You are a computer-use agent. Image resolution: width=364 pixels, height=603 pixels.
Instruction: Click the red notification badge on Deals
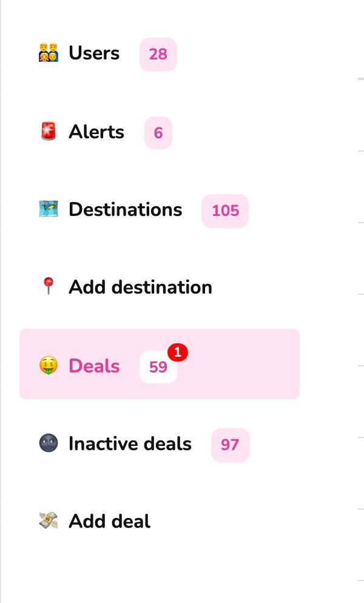177,352
